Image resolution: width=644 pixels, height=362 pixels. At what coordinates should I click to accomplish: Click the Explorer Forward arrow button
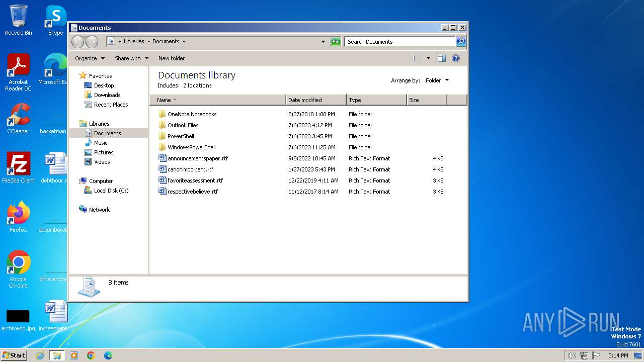pos(92,42)
